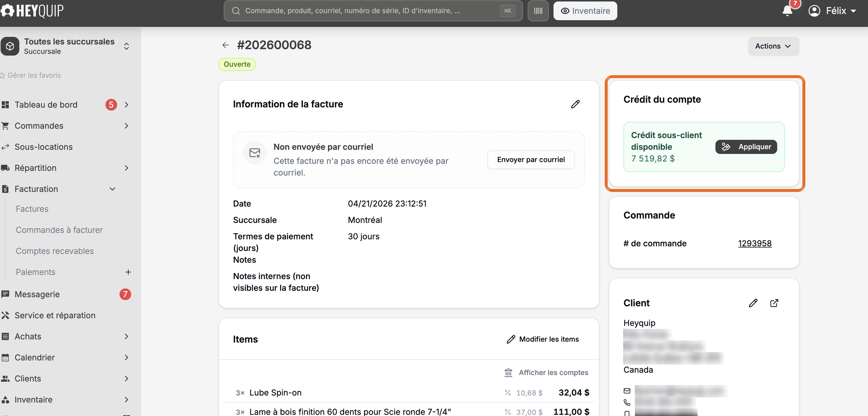Click the barcode scanner icon
The height and width of the screenshot is (416, 868).
(538, 11)
